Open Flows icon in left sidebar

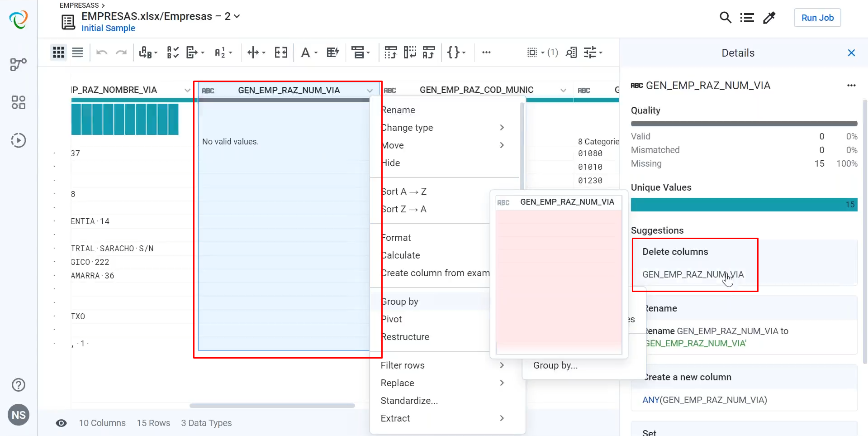[18, 64]
